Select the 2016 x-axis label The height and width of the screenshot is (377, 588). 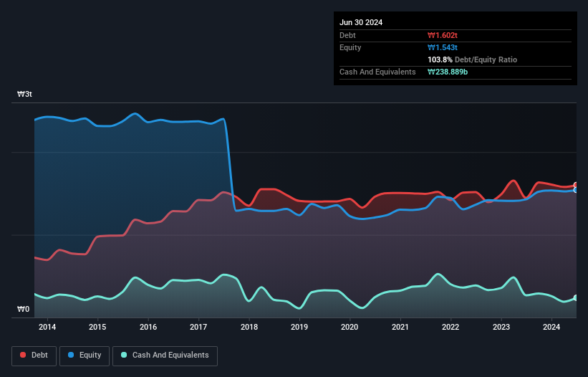(148, 327)
